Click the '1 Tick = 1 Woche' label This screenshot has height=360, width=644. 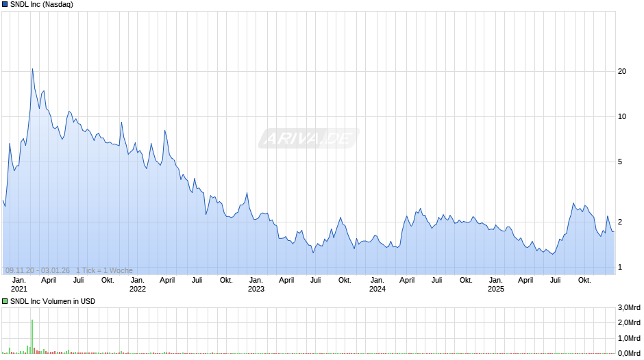(104, 270)
